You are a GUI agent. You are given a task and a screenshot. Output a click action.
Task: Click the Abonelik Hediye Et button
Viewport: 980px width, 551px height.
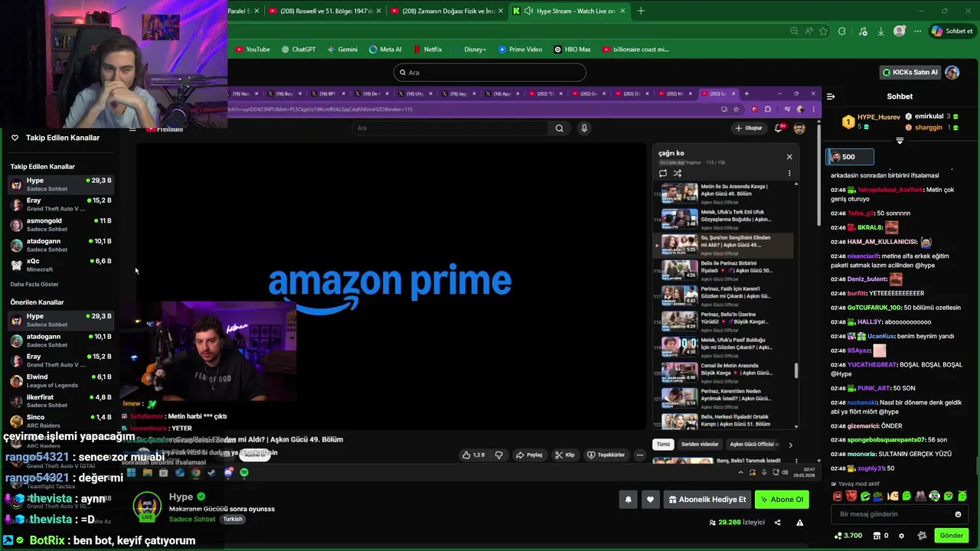(x=707, y=500)
